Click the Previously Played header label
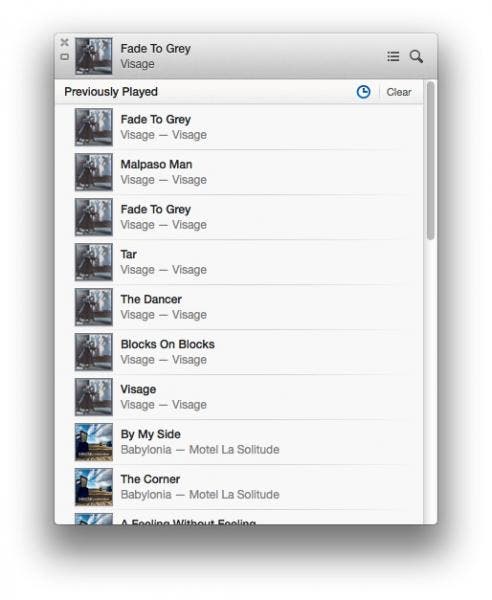The image size is (492, 600). [x=111, y=92]
